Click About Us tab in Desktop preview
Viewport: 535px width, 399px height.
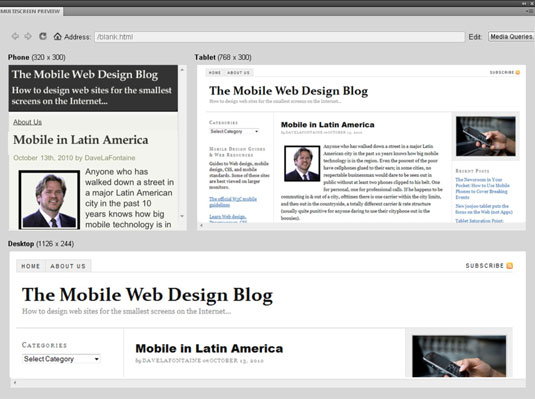[x=68, y=266]
